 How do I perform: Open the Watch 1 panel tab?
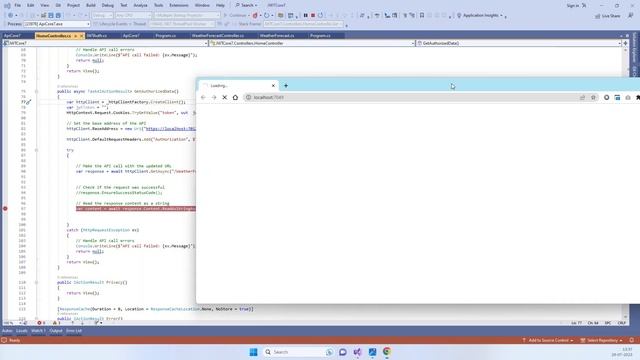(x=38, y=331)
